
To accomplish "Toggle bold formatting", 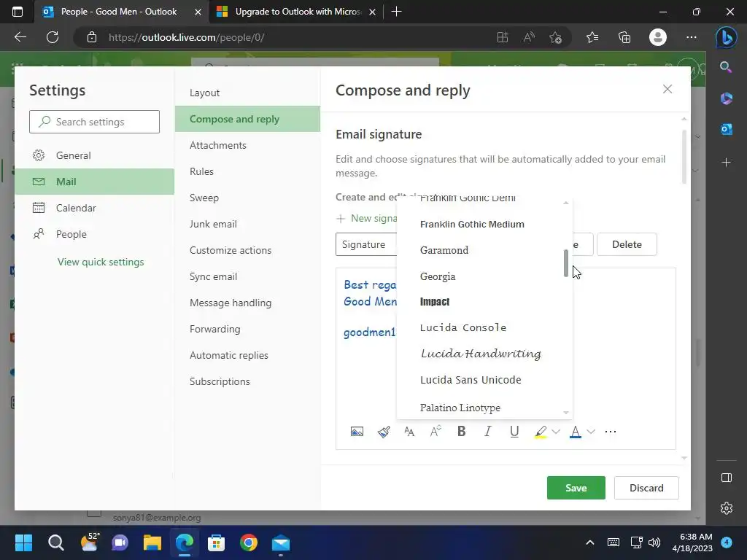I will pos(461,432).
